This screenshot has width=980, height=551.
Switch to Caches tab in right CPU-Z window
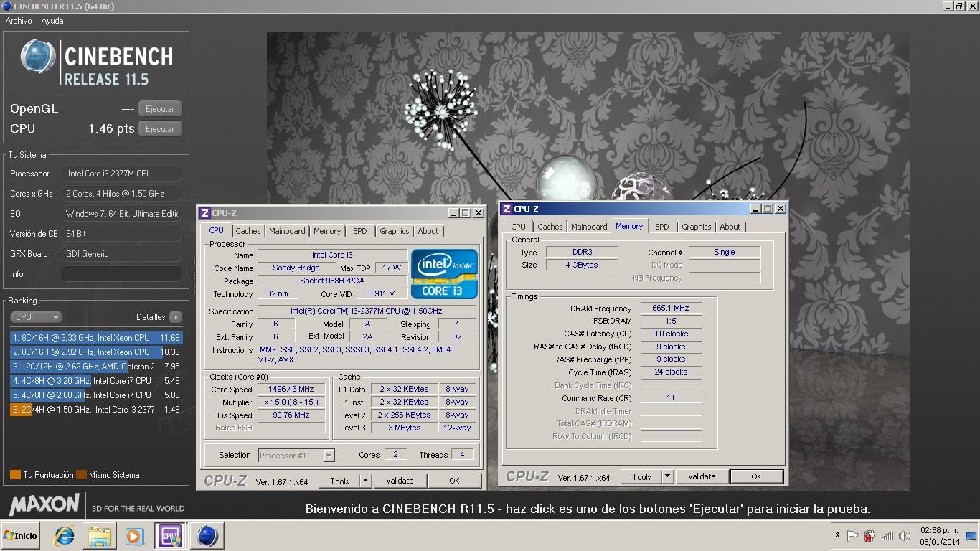pyautogui.click(x=550, y=227)
